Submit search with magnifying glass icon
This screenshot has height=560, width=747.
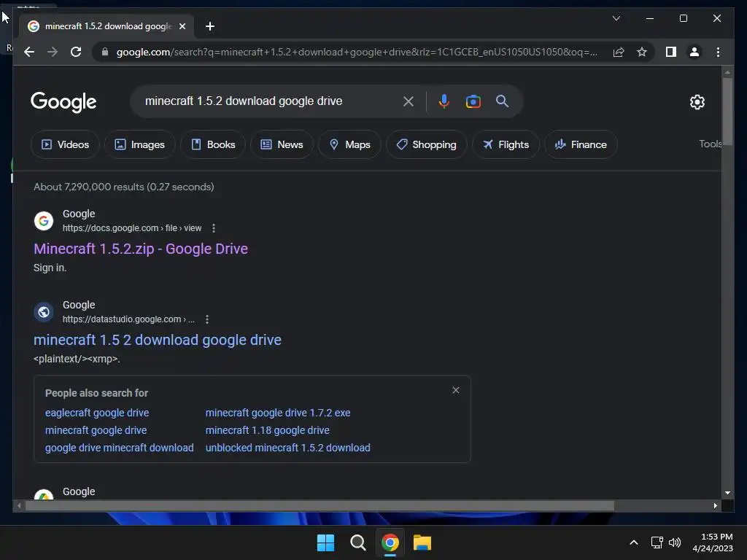pyautogui.click(x=502, y=101)
